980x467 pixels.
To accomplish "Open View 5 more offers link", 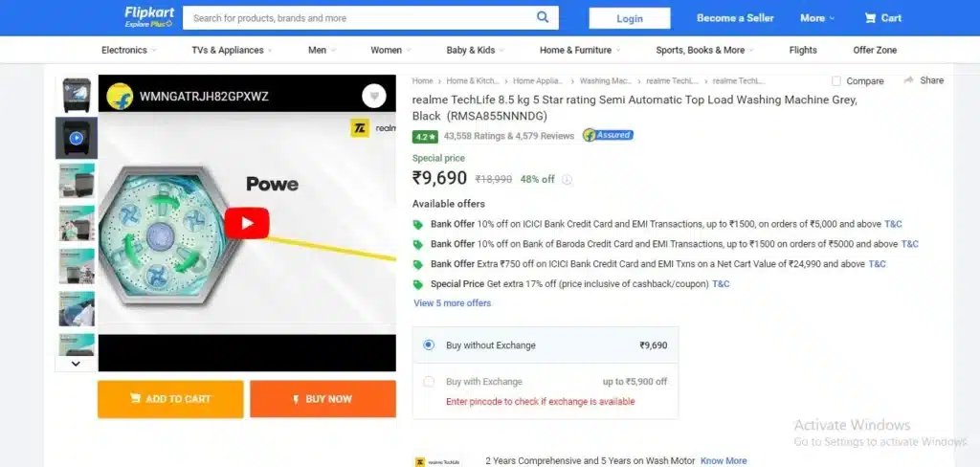I will pos(453,303).
